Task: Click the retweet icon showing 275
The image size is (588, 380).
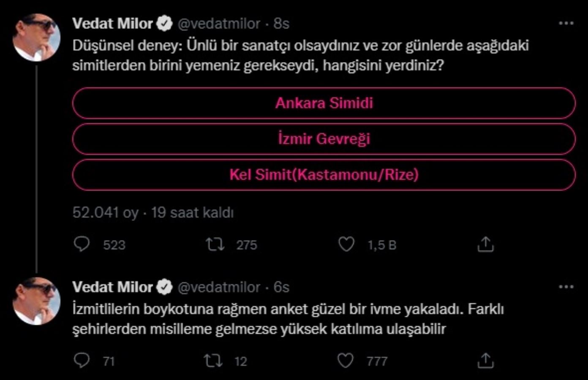Action: (215, 244)
